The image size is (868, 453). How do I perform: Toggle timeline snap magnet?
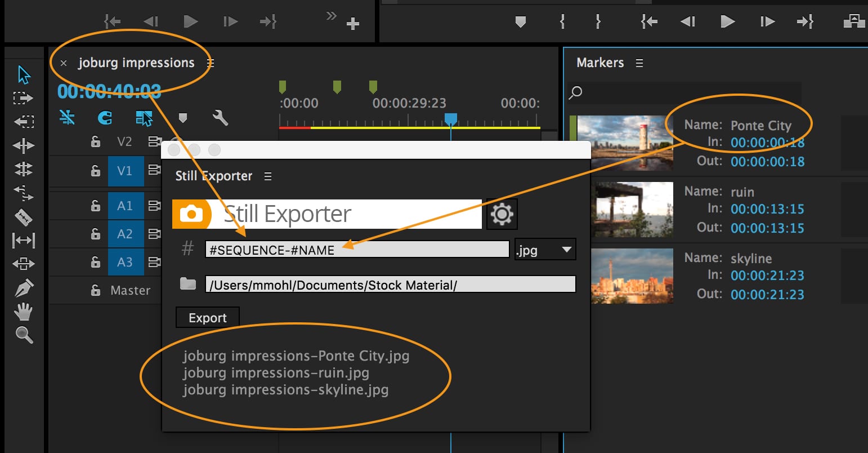[105, 117]
